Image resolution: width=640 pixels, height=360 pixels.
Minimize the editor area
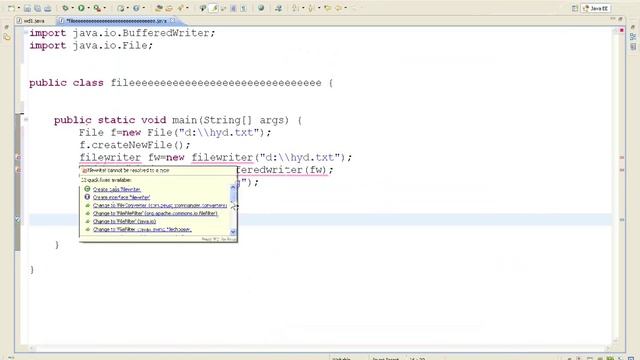tap(613, 19)
